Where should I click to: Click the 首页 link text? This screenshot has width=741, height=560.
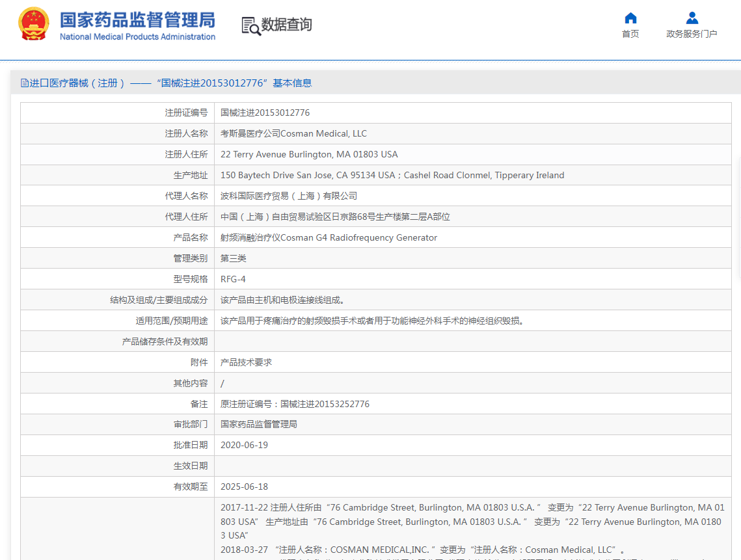click(630, 34)
